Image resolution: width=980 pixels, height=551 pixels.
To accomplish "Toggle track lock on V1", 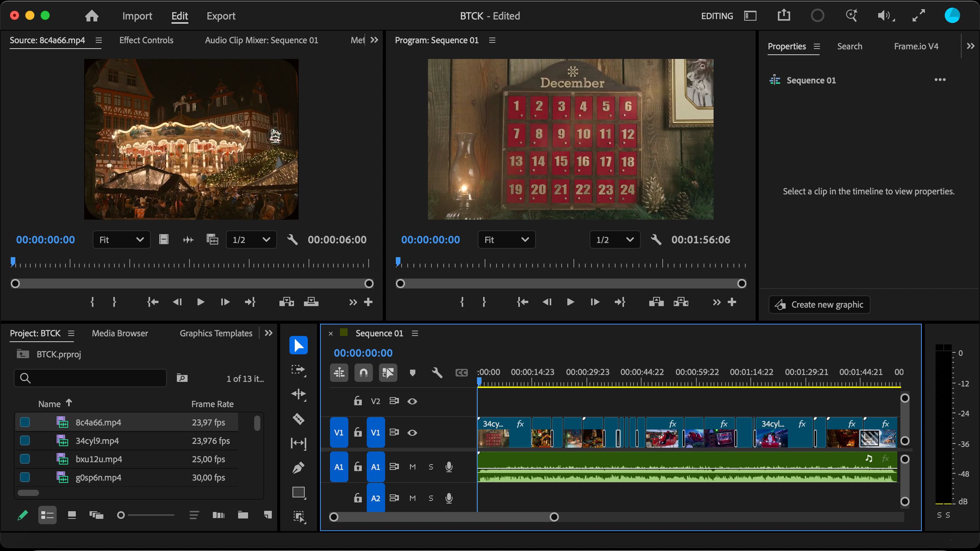I will pyautogui.click(x=358, y=432).
